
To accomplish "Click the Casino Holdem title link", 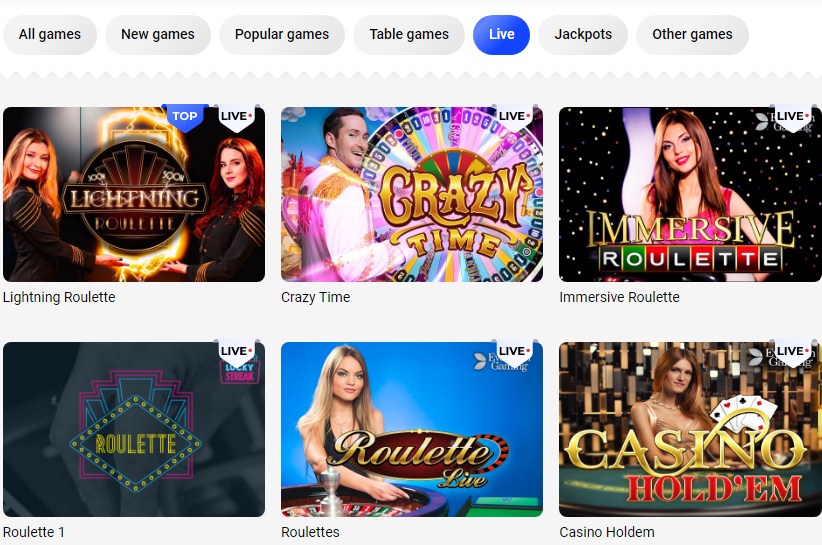I will pos(607,532).
